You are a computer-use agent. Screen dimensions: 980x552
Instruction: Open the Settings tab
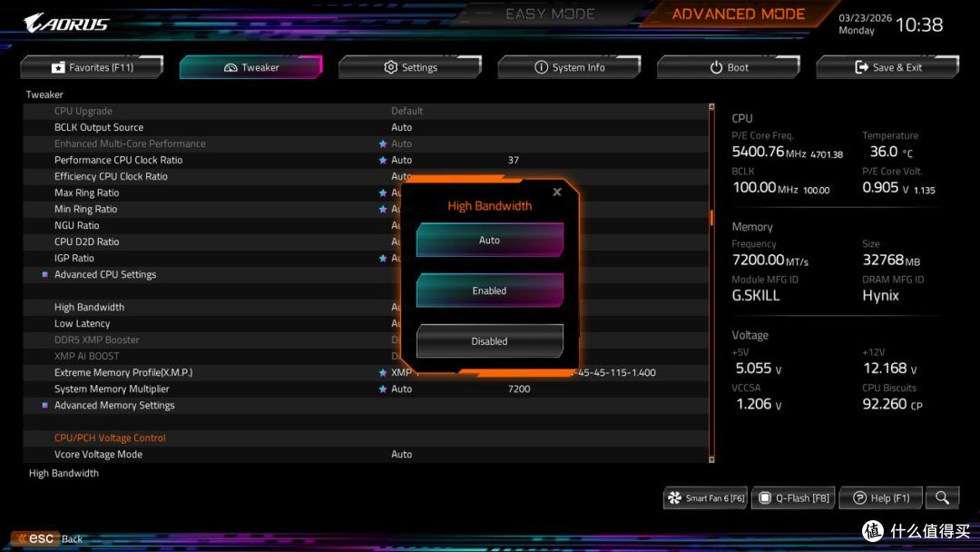click(410, 67)
